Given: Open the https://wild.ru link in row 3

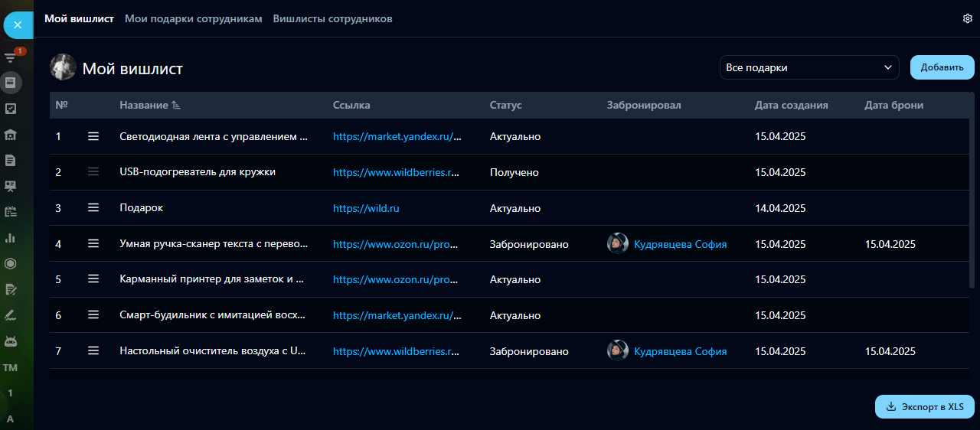Looking at the screenshot, I should click(x=366, y=208).
